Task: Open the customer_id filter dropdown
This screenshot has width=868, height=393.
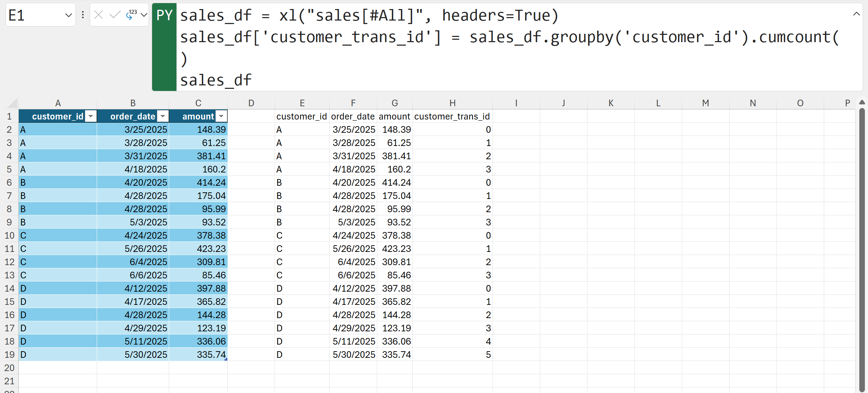Action: 91,116
